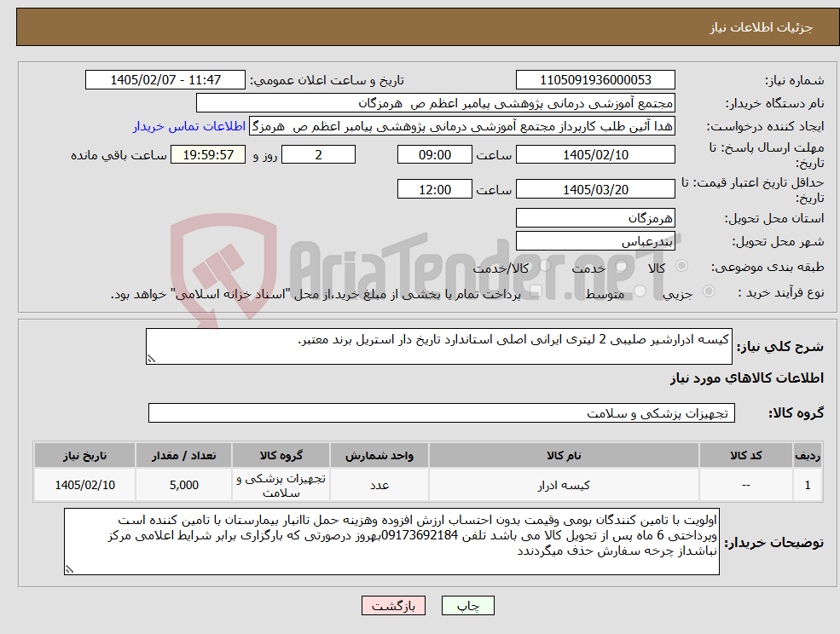Click the table date cell 1405/02/10

(84, 485)
